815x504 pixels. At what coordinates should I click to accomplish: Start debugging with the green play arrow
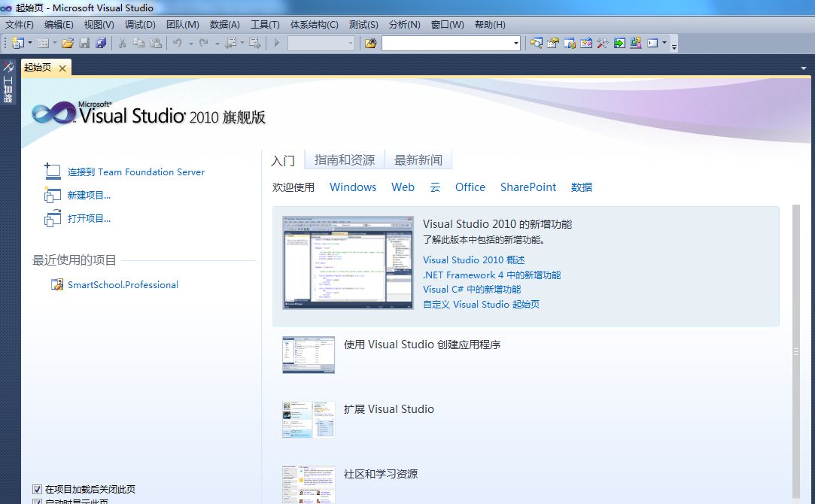[275, 44]
